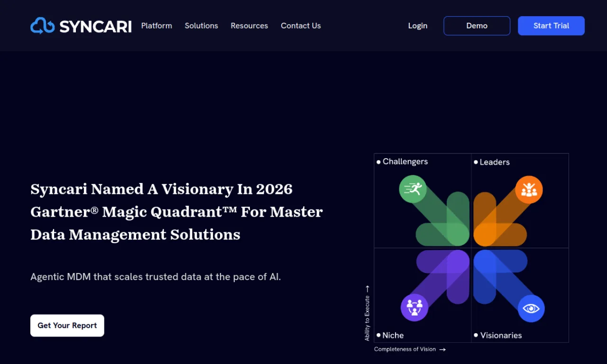
Task: Click the Start Trial button
Action: [x=551, y=26]
